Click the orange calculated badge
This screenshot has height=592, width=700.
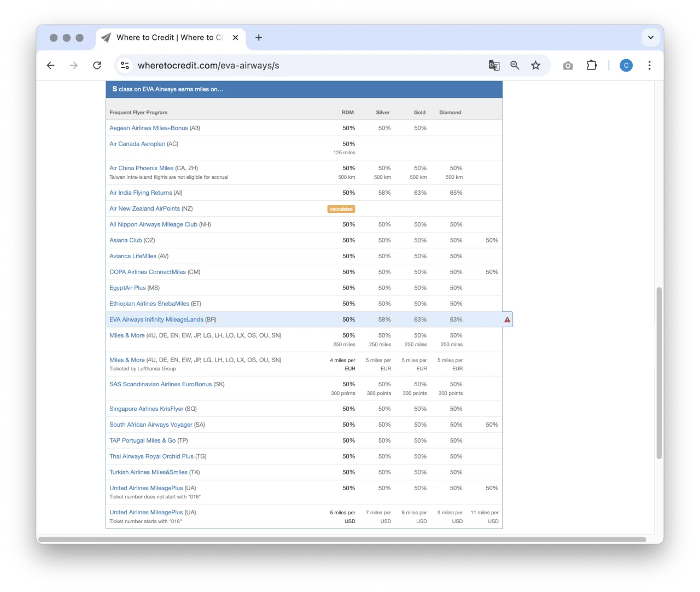pos(341,209)
